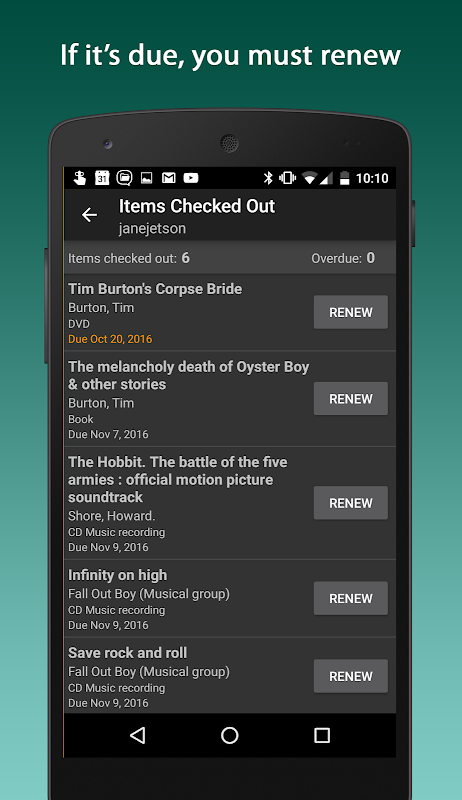Tap the Bluetooth status icon
Screen dimensions: 462x800
pyautogui.click(x=268, y=178)
